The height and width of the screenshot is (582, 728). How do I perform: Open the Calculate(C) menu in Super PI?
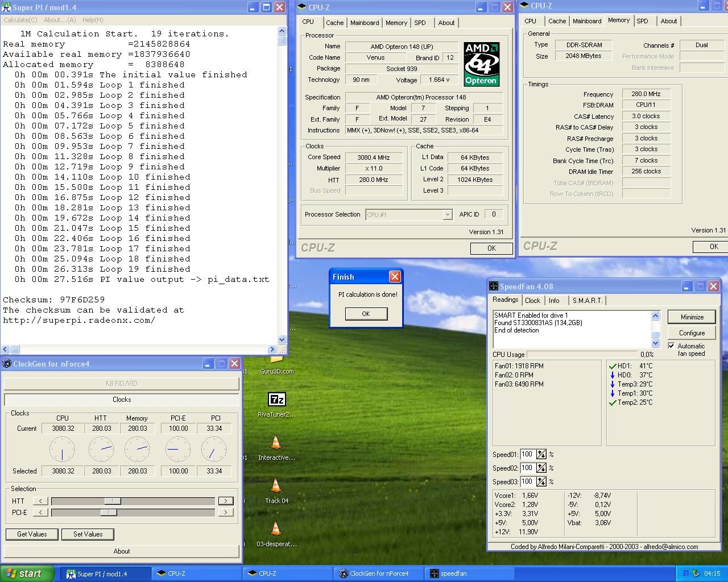click(20, 20)
